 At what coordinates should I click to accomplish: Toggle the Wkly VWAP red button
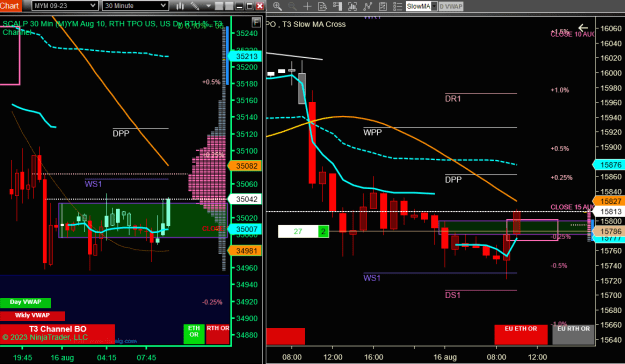[x=32, y=316]
